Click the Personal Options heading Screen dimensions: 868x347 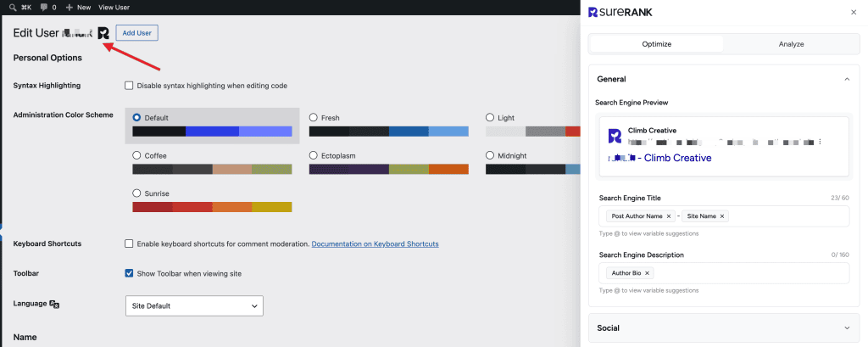47,58
